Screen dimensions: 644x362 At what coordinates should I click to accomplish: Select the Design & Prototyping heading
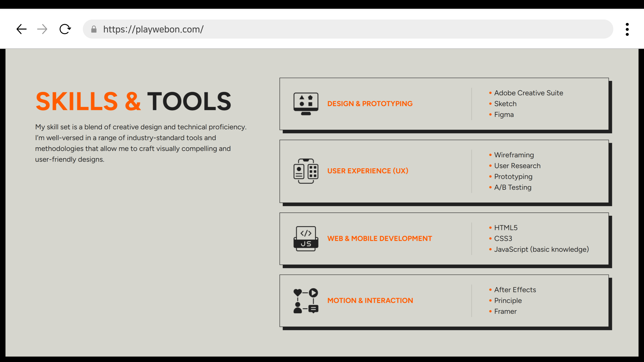[x=370, y=104]
